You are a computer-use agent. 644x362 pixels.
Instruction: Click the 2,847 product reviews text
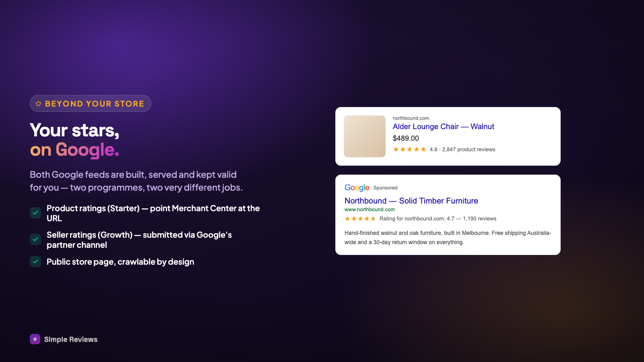469,149
